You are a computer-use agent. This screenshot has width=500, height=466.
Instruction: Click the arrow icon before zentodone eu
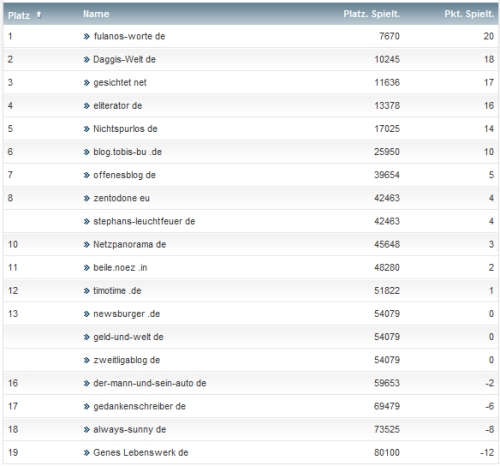pyautogui.click(x=87, y=198)
